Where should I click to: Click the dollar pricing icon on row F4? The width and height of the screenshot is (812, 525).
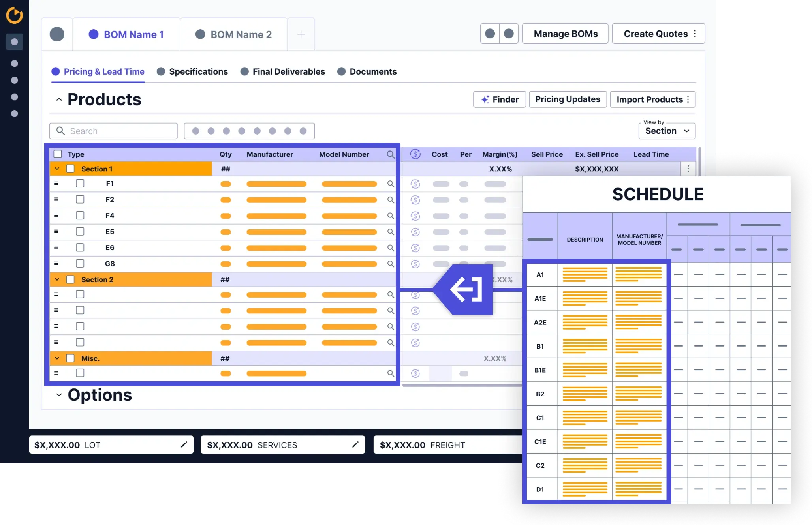[x=415, y=216]
